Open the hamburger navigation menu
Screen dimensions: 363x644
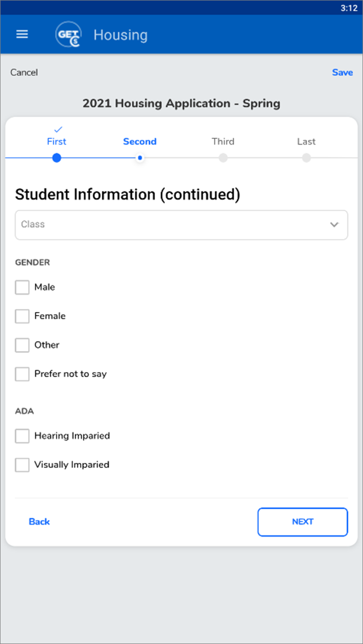22,34
